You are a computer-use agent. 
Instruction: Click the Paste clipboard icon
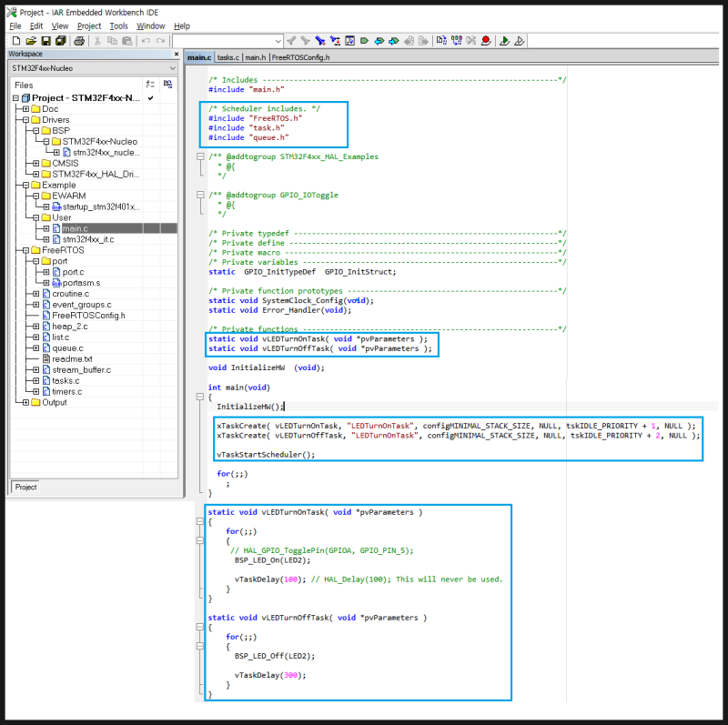pos(127,41)
